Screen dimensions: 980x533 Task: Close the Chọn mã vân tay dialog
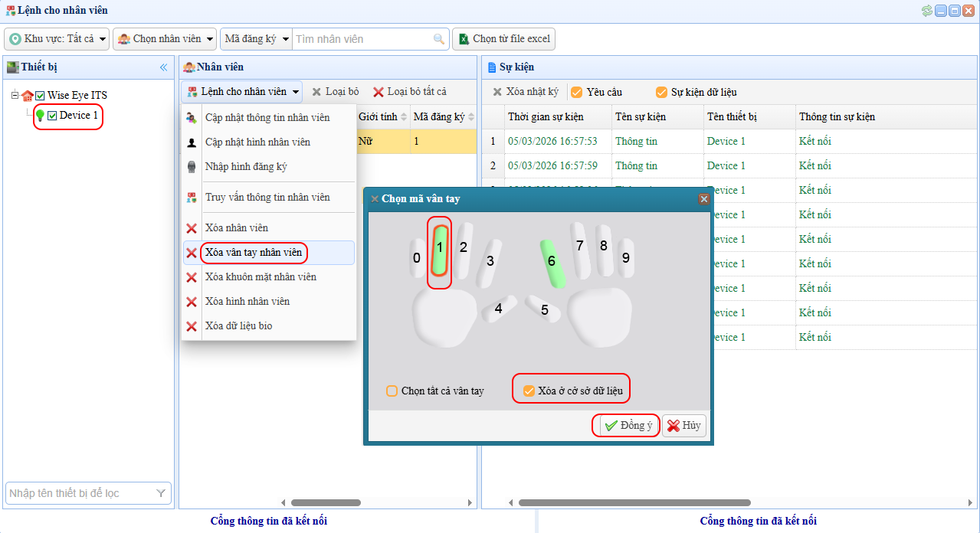click(703, 199)
